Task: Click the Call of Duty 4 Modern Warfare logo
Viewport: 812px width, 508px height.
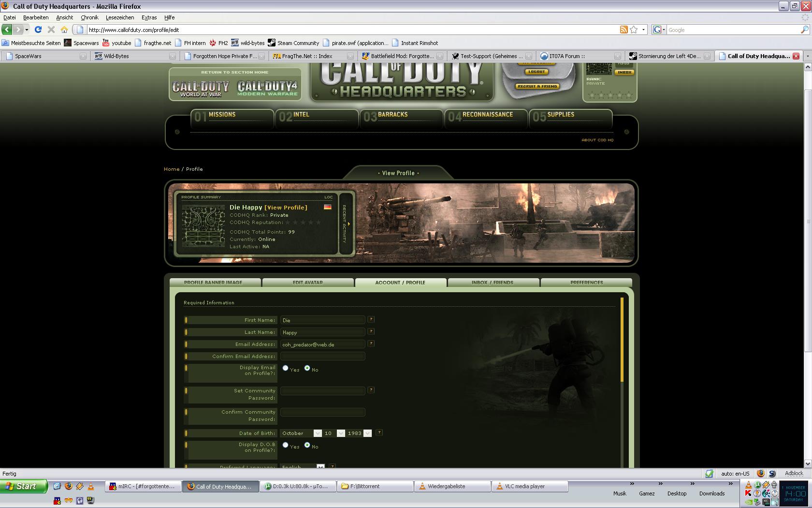Action: [267, 88]
